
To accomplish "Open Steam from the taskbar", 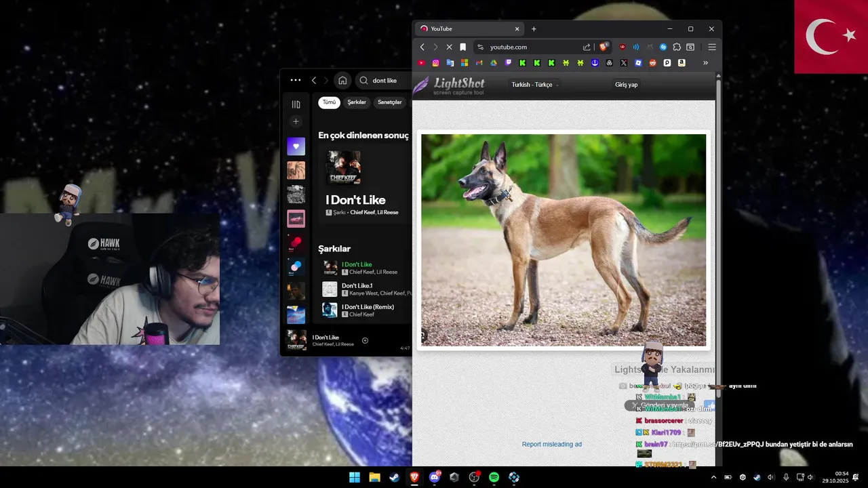I will [x=394, y=477].
